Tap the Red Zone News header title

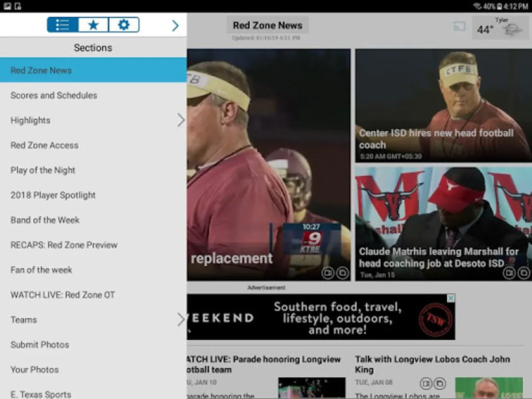[x=267, y=25]
